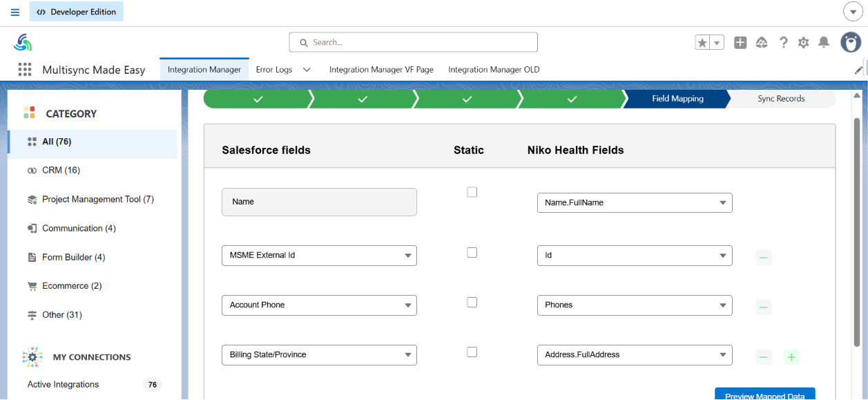Open the hamburger menu next to Developer Edition
The image size is (868, 400).
click(15, 12)
